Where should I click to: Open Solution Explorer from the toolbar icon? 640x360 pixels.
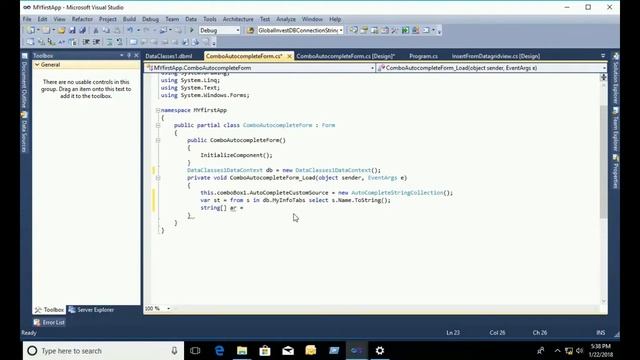pos(353,30)
